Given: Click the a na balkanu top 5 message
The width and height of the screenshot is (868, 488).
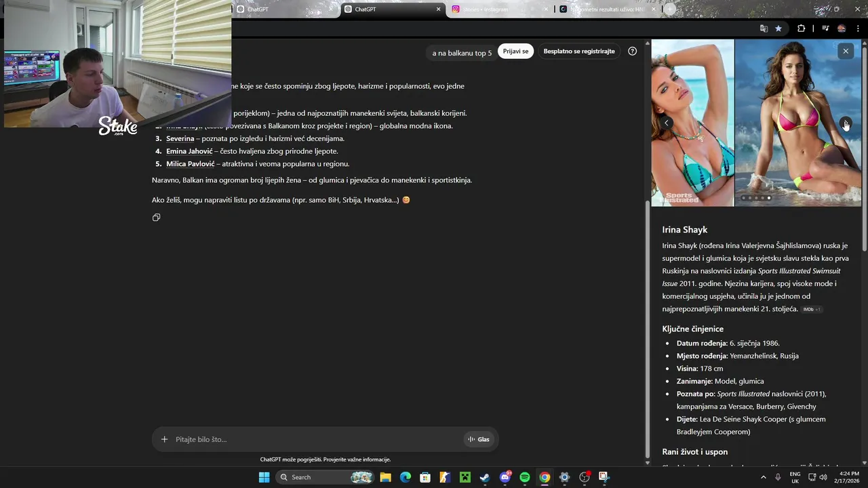Looking at the screenshot, I should point(462,53).
